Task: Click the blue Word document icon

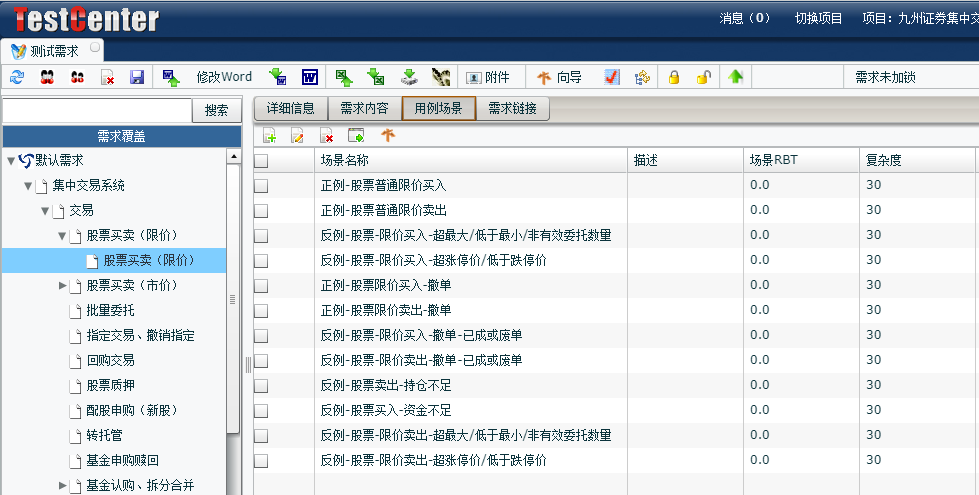Action: pyautogui.click(x=309, y=77)
